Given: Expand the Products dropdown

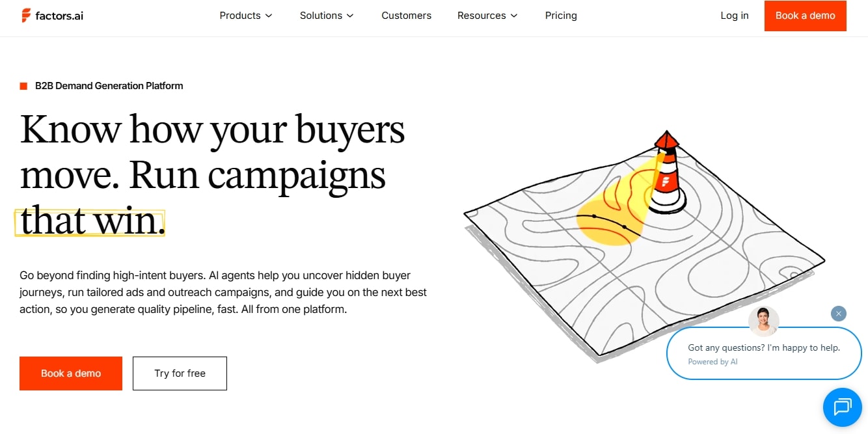Looking at the screenshot, I should (x=246, y=15).
